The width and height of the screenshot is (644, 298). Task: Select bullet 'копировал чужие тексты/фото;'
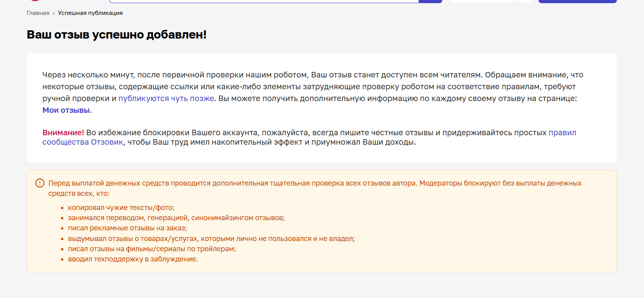click(121, 208)
